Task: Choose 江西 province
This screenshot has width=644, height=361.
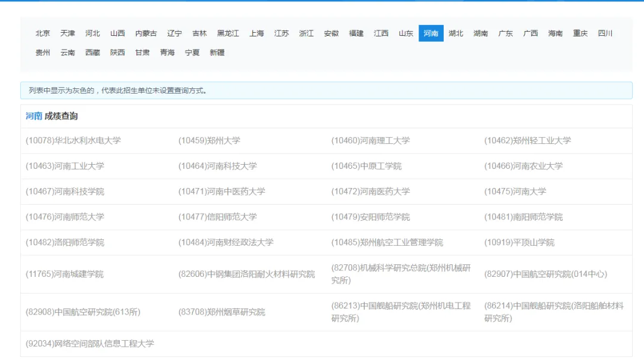Action: click(x=381, y=33)
